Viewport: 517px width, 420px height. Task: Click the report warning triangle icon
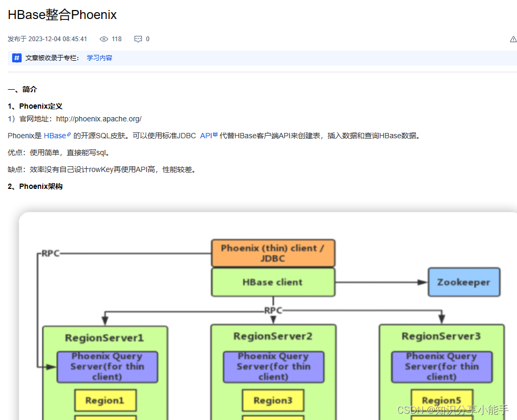point(513,39)
